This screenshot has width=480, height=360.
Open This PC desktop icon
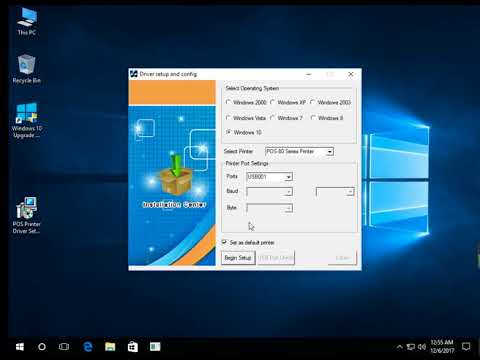coord(27,21)
